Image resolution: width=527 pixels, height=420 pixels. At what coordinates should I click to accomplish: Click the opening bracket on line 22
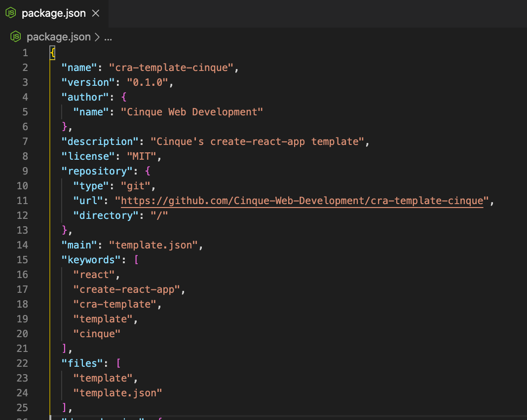click(118, 363)
